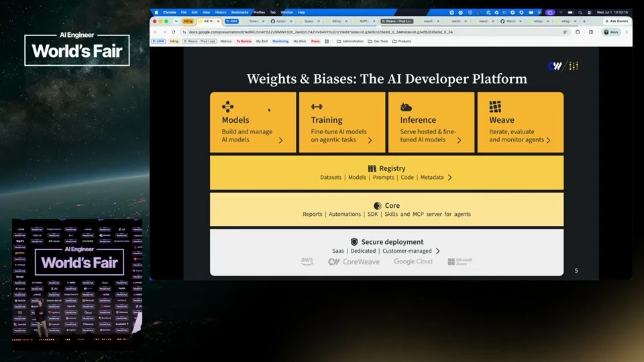Expand the Inference card chevron

point(459,140)
